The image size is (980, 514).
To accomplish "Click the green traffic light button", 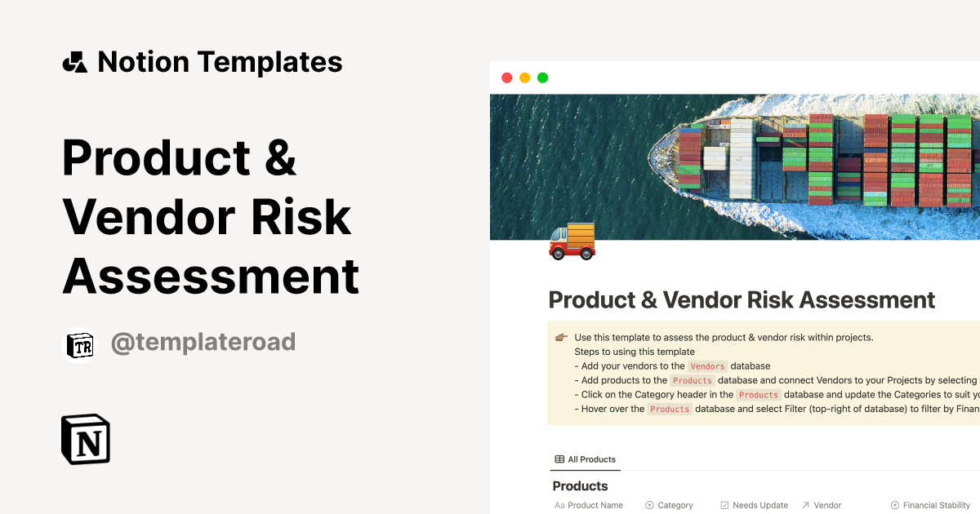I will point(543,78).
